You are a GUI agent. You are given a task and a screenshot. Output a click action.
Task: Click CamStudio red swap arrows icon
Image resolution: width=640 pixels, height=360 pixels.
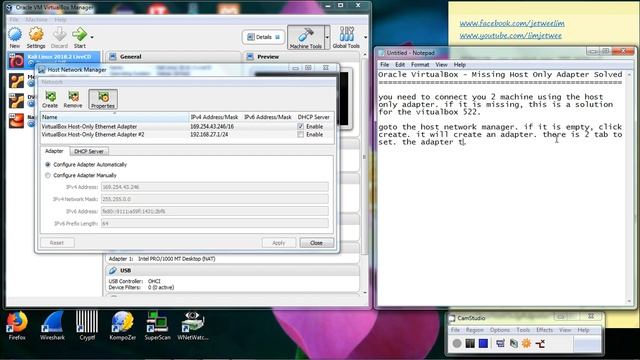pyautogui.click(x=540, y=344)
